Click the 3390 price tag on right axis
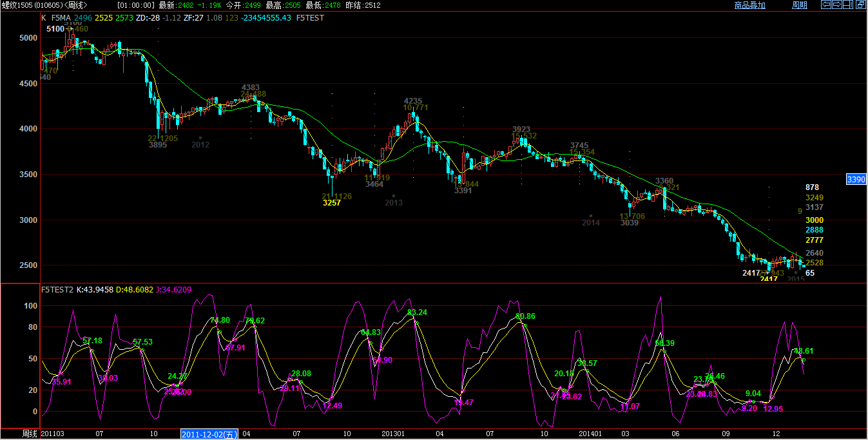868x440 pixels. coord(856,180)
